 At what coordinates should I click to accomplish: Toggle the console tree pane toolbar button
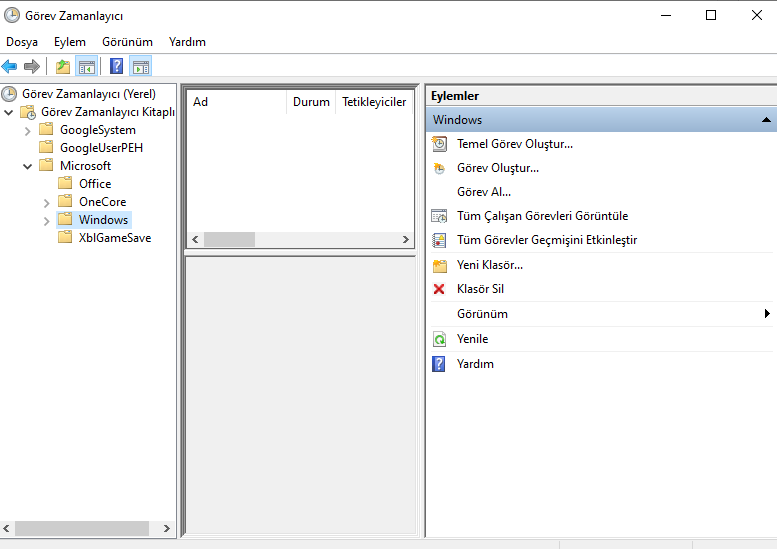[x=86, y=67]
